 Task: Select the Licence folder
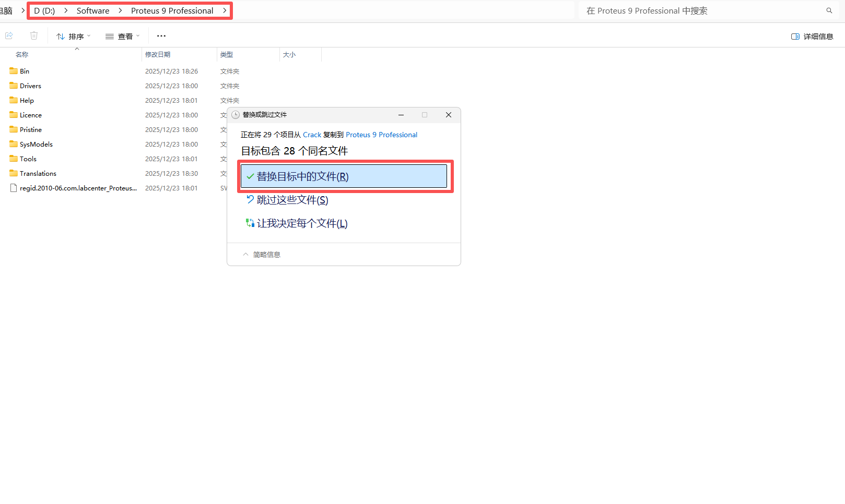(x=31, y=115)
